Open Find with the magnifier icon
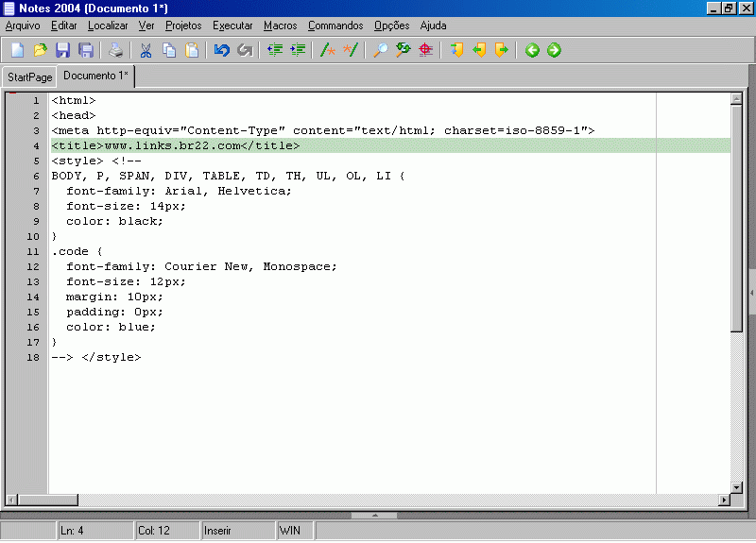The width and height of the screenshot is (756, 543). (381, 50)
